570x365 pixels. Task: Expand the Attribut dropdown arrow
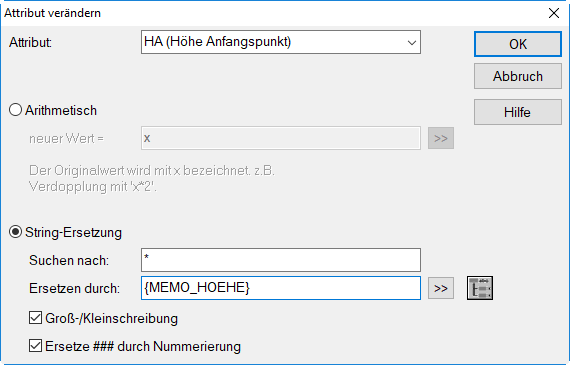(412, 43)
